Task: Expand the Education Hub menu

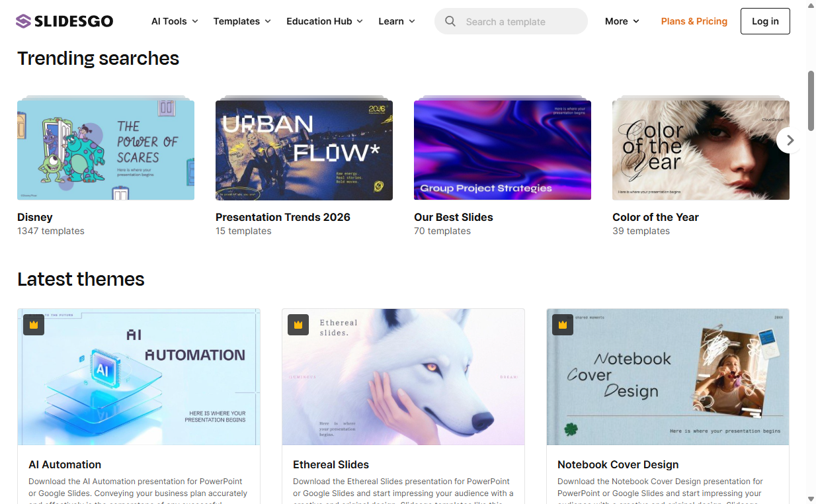Action: (x=325, y=21)
